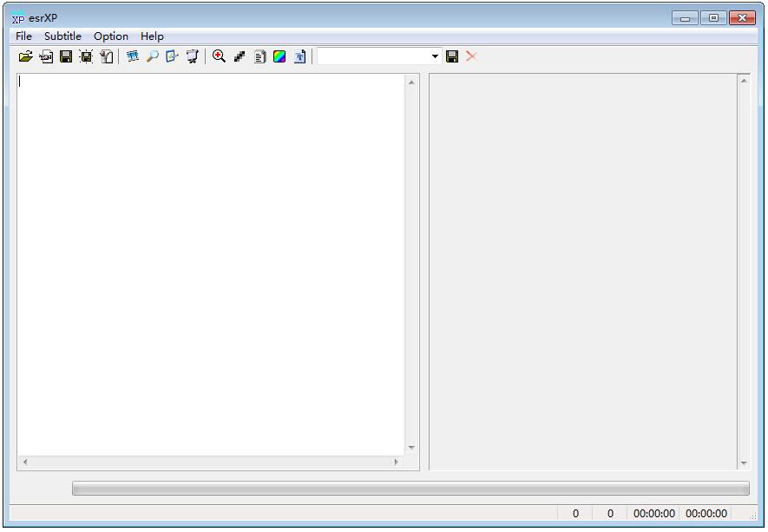Click the right pane's scroll down arrow

(744, 463)
